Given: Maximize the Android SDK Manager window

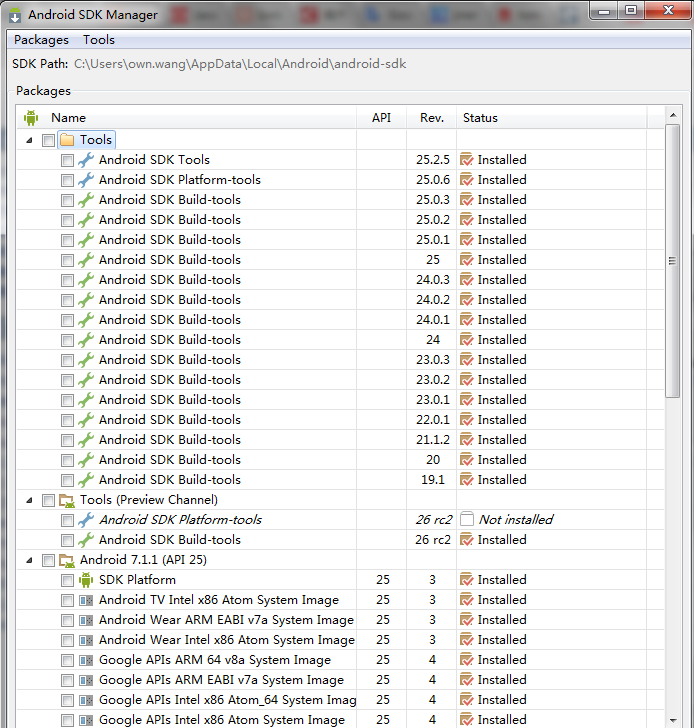Looking at the screenshot, I should pyautogui.click(x=631, y=10).
